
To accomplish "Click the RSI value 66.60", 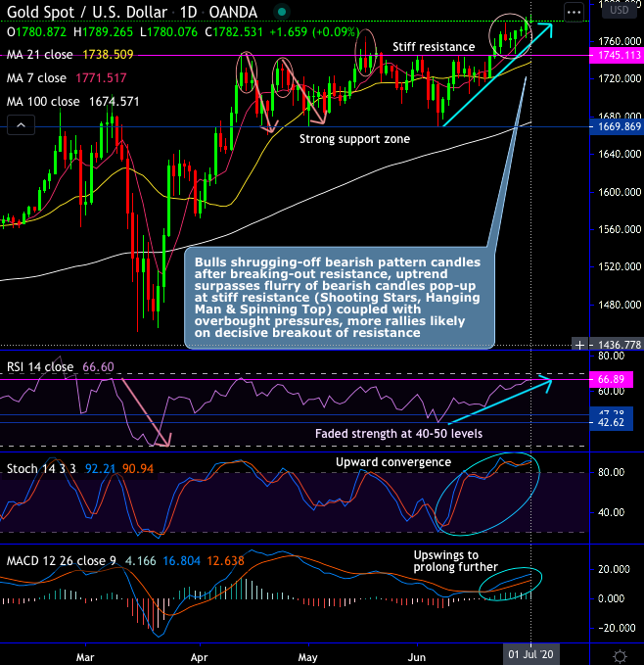I will click(x=98, y=366).
